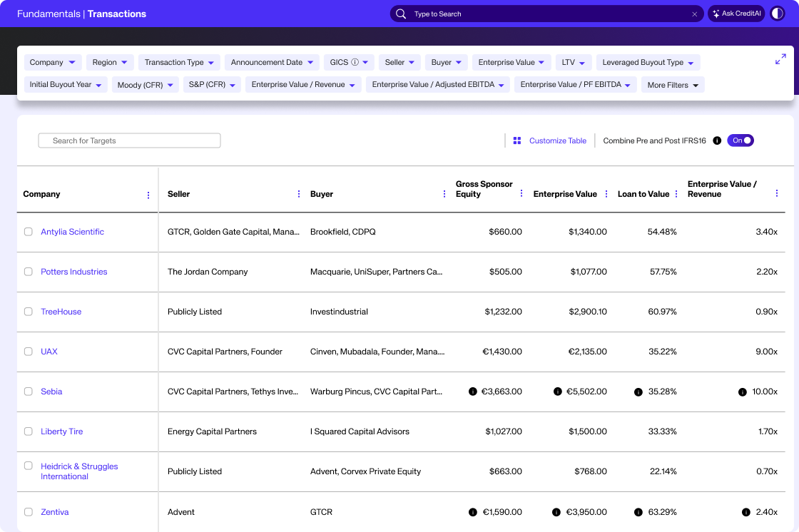This screenshot has height=532, width=799.
Task: Click the Ask CreditAI button
Action: pos(736,14)
